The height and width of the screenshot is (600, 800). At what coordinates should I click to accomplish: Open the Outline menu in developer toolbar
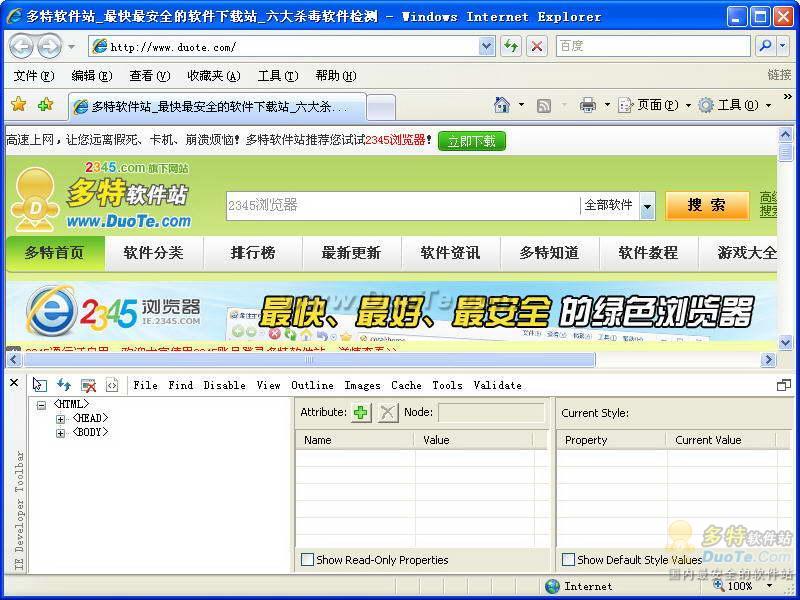coord(312,385)
